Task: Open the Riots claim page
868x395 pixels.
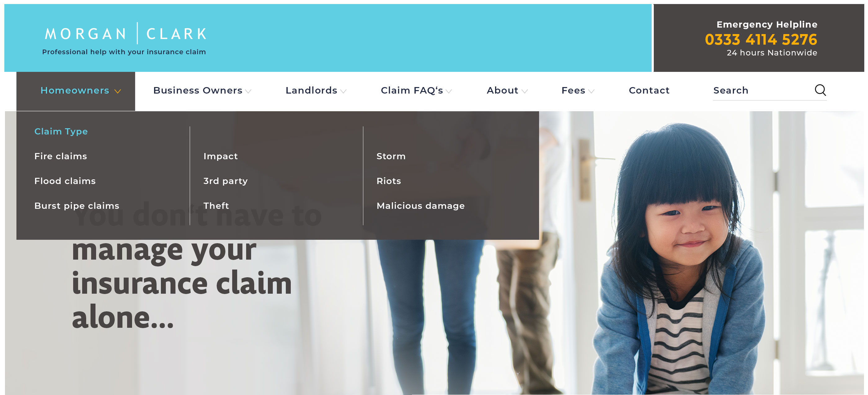Action: [x=388, y=181]
